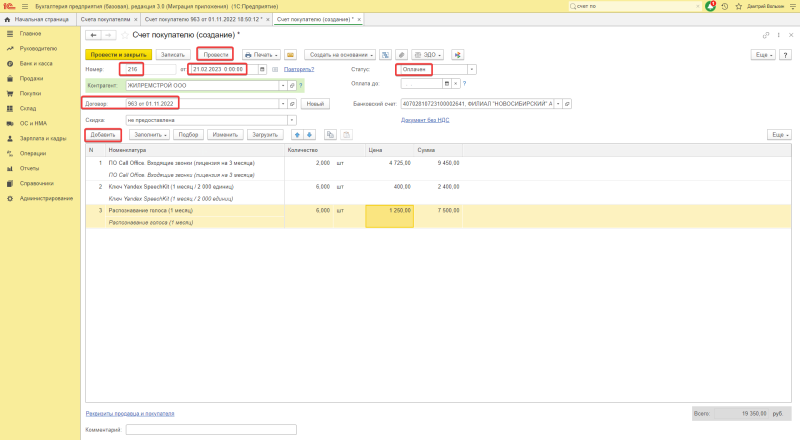Open table toolbar Еще menu
The height and width of the screenshot is (440, 800).
(x=779, y=135)
